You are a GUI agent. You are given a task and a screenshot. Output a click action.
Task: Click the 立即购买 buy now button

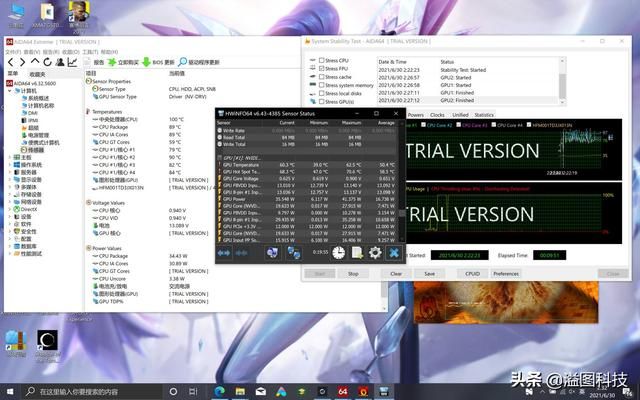(x=123, y=62)
